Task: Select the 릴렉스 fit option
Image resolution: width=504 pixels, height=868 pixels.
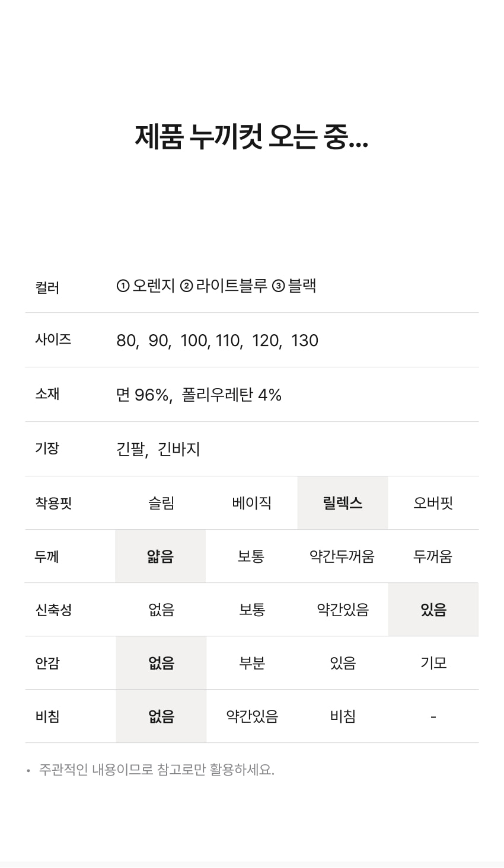Action: pos(343,503)
